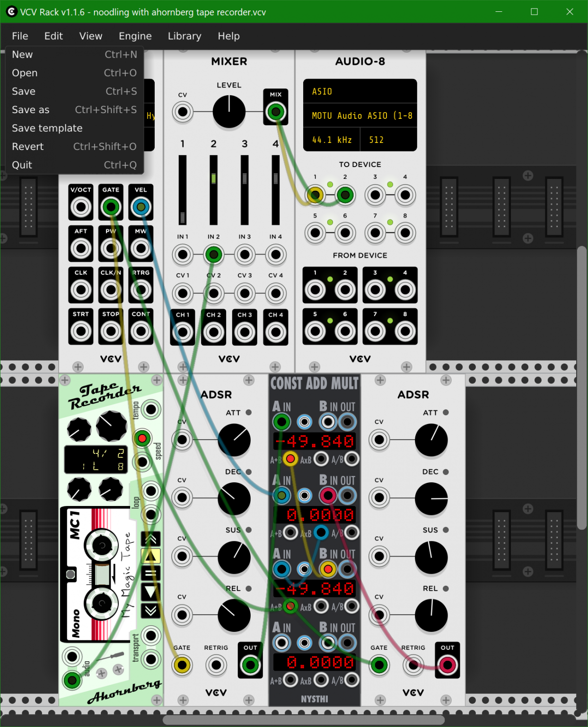Click the right ADSR red OUT jack
This screenshot has width=588, height=727.
point(447,665)
